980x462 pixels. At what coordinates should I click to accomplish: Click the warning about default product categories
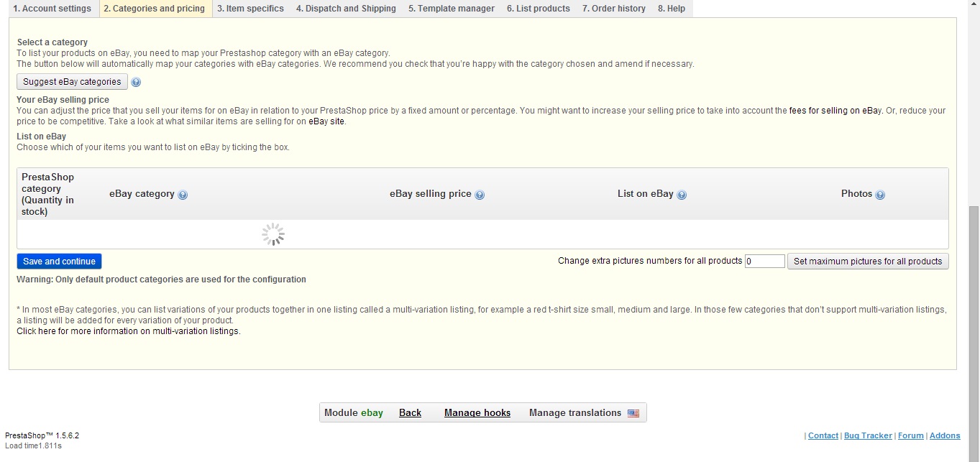pos(162,279)
